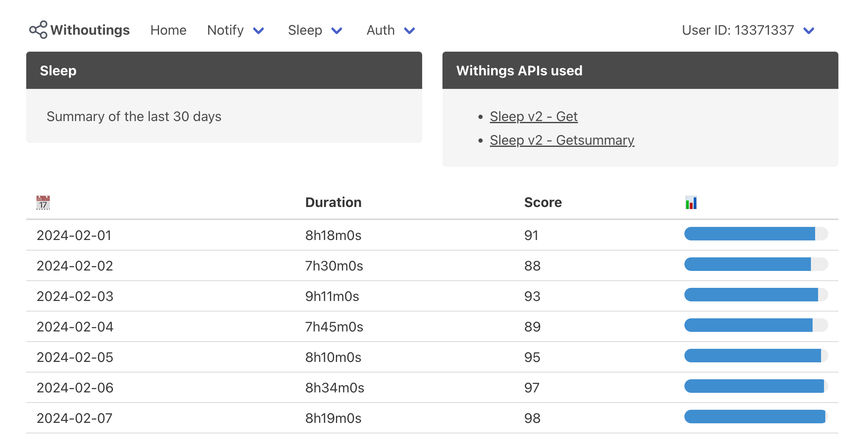The width and height of the screenshot is (868, 436).
Task: Click the Score column header
Action: [543, 202]
